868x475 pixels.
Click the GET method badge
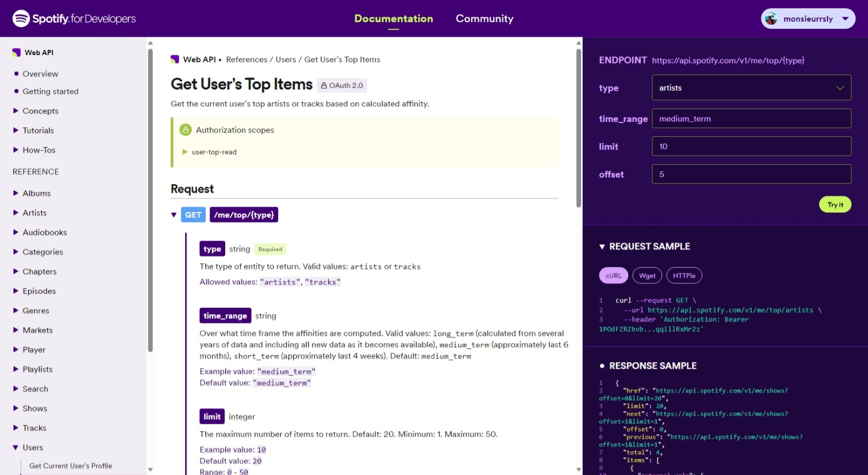click(x=193, y=215)
